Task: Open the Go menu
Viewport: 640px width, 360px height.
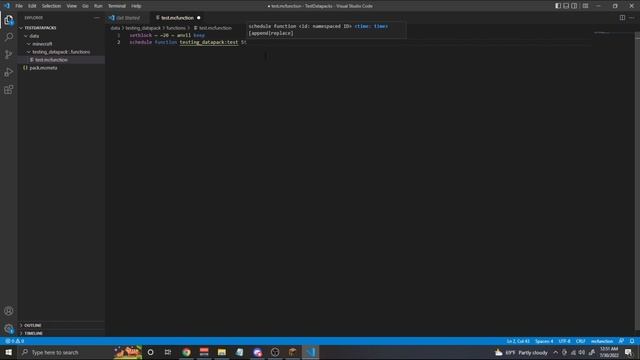Action: tap(85, 6)
